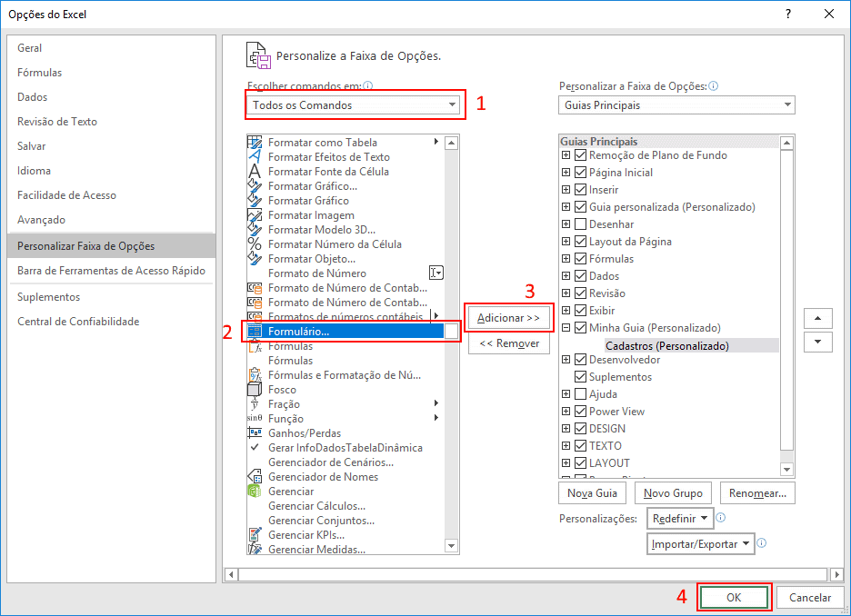Select the Gerenciador de Nomes command icon
Screen dimensions: 851x616
coord(255,476)
